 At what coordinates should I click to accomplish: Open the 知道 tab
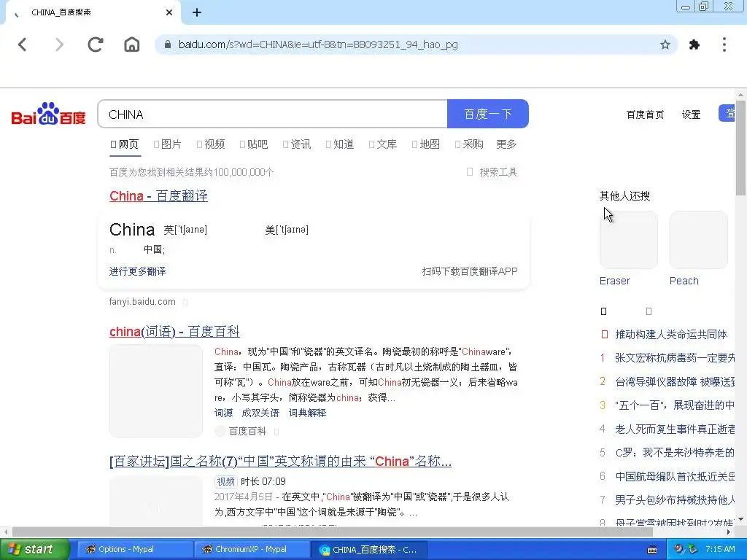[340, 144]
